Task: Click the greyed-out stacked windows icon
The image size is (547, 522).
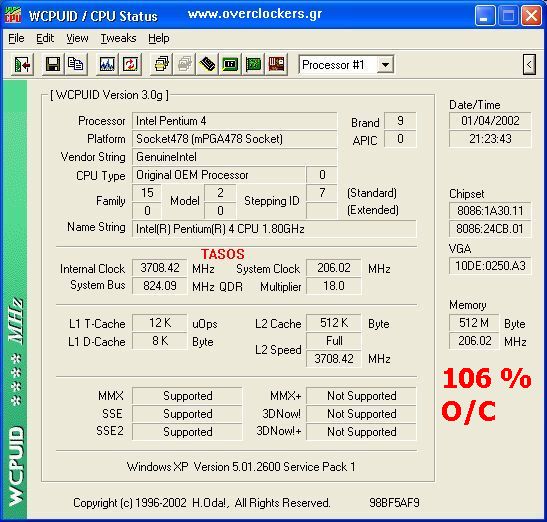Action: [x=184, y=65]
